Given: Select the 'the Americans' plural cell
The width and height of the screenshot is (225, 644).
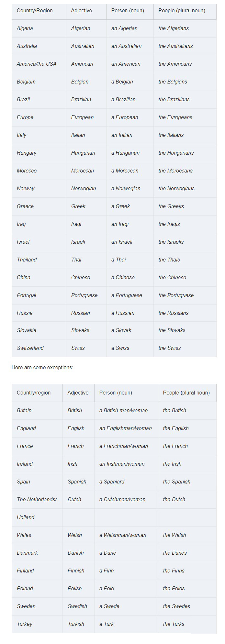Looking at the screenshot, I should [x=185, y=64].
